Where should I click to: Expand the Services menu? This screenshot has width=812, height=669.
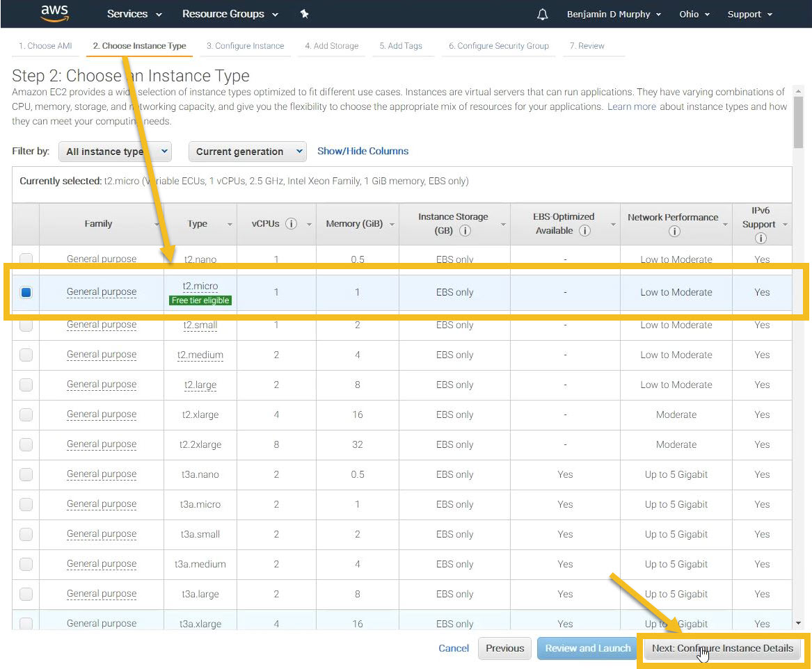pos(134,14)
